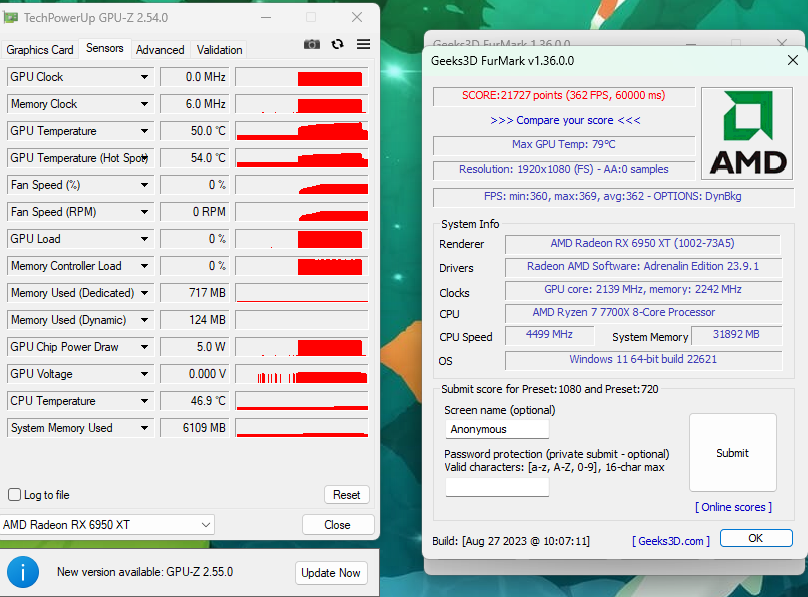This screenshot has width=808, height=597.
Task: Click OK in the FurMark dialog
Action: pos(756,538)
